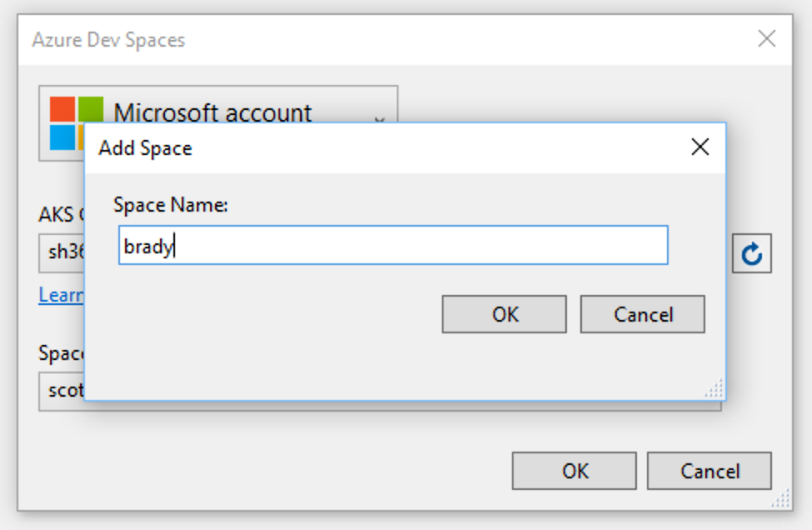This screenshot has height=530, width=812.
Task: Click OK in the Azure Dev Spaces window
Action: point(574,471)
